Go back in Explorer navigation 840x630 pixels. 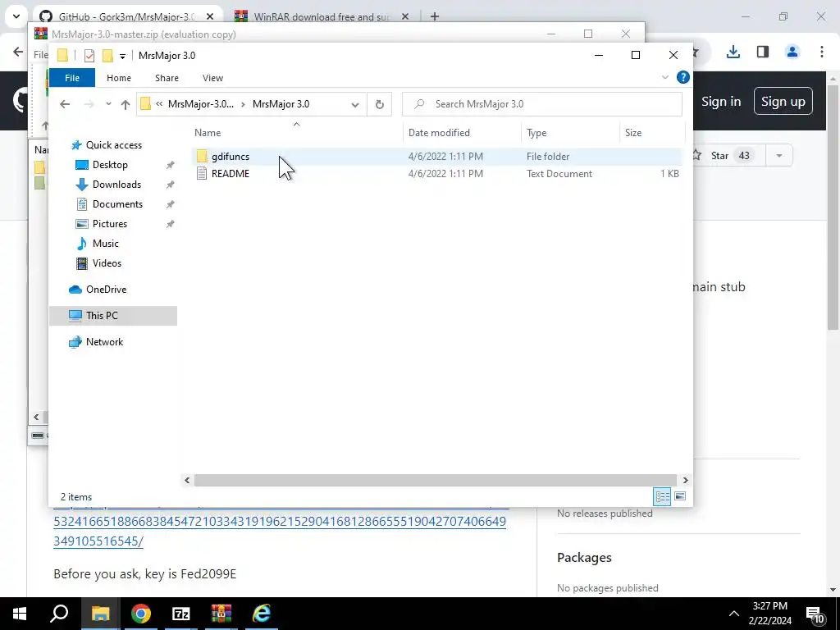pos(65,104)
